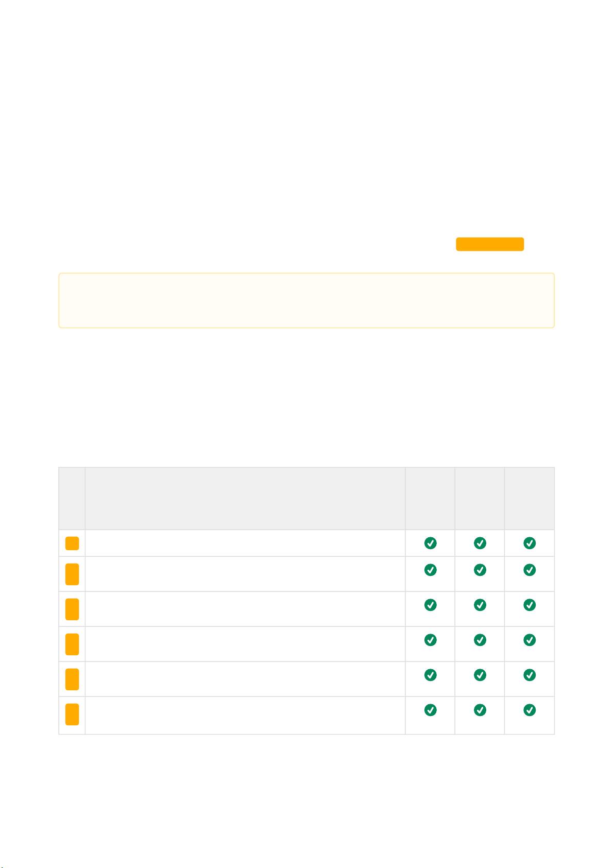Click second row's green checkmark in first check column
The height and width of the screenshot is (868, 614).
point(430,570)
